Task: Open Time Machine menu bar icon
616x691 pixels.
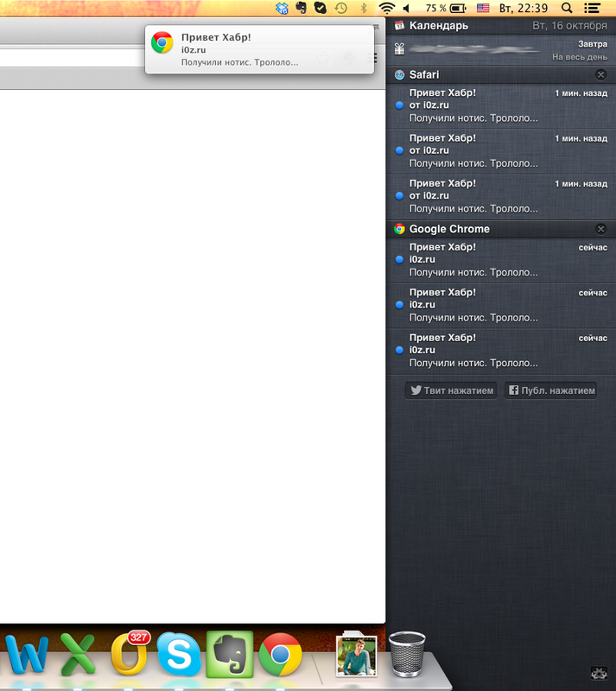Action: coord(341,8)
